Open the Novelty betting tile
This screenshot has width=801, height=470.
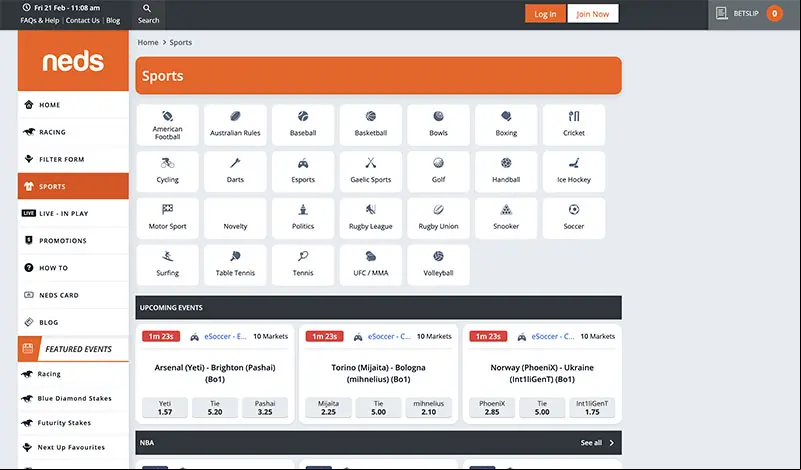tap(235, 218)
